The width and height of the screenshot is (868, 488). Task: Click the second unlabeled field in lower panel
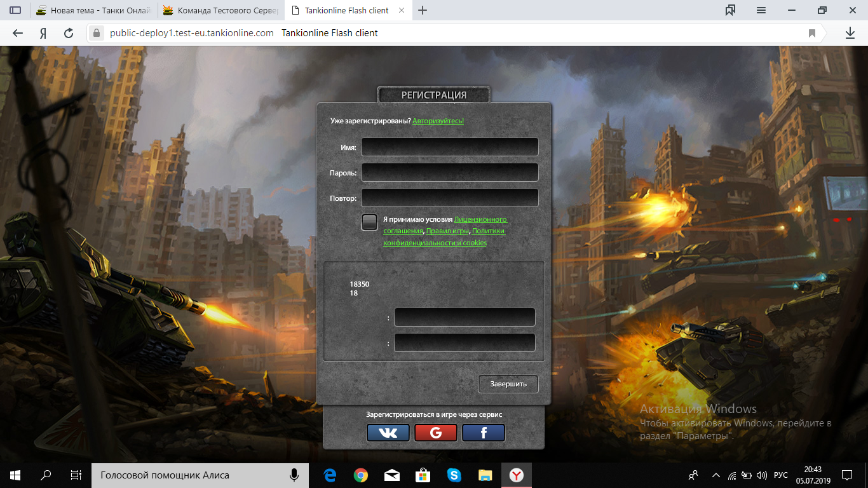(x=465, y=342)
